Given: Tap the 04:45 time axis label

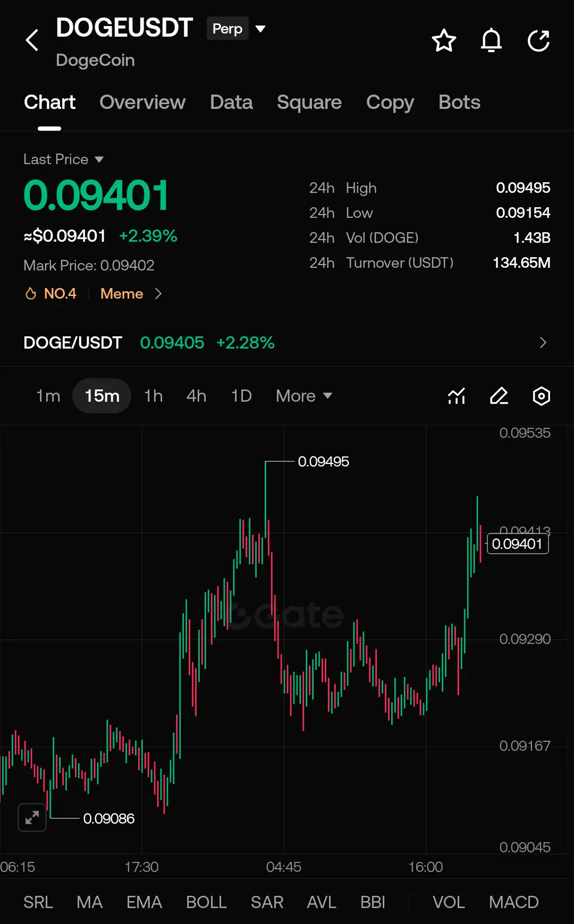Looking at the screenshot, I should [284, 867].
